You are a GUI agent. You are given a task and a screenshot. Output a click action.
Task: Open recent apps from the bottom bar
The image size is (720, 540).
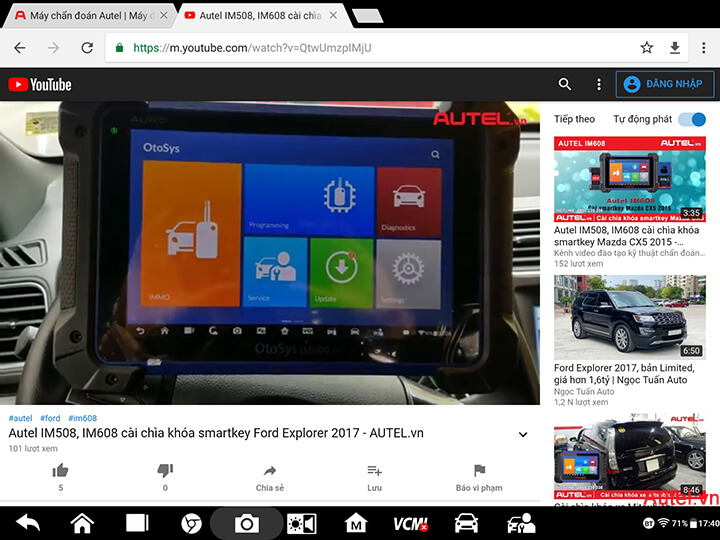(137, 523)
